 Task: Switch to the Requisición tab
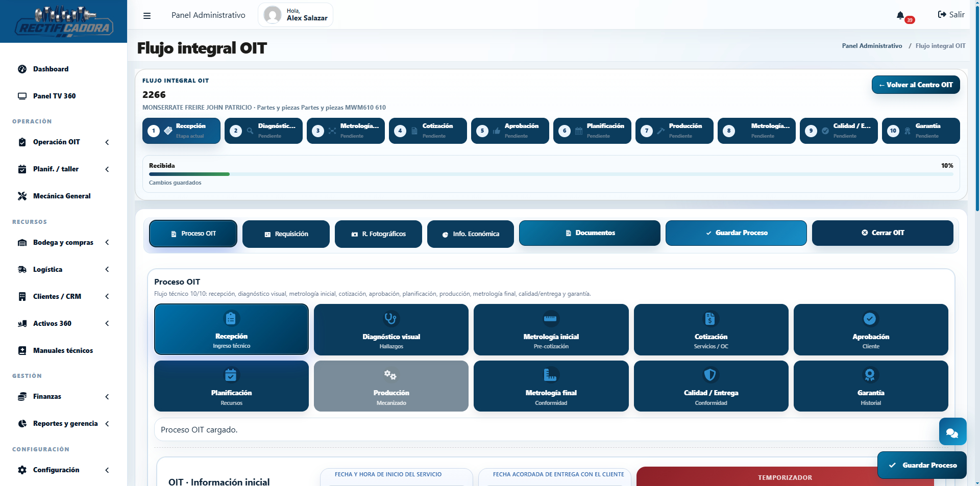point(286,234)
